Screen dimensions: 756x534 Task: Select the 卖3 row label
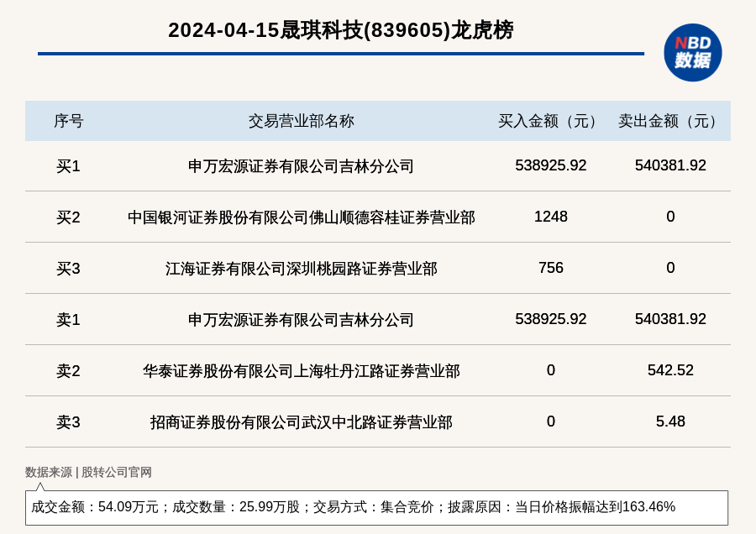coord(68,422)
